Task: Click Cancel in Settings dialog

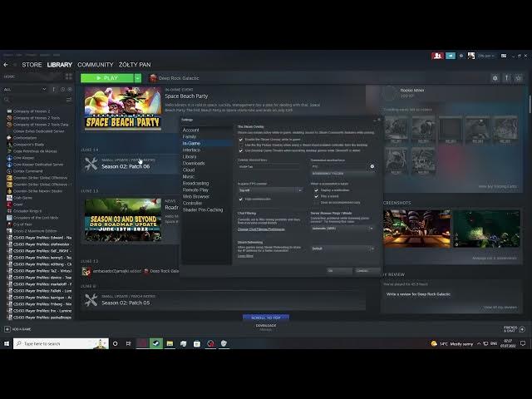Action: [x=367, y=271]
